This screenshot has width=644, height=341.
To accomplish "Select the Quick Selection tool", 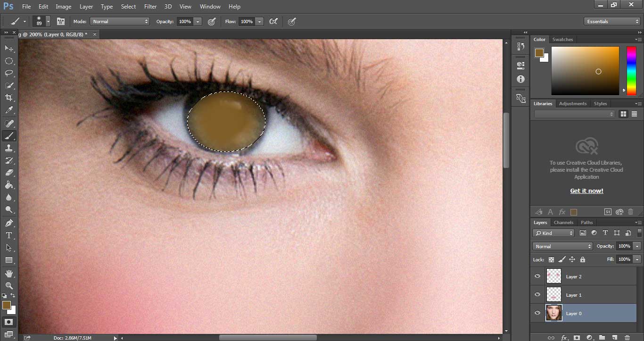I will point(9,85).
